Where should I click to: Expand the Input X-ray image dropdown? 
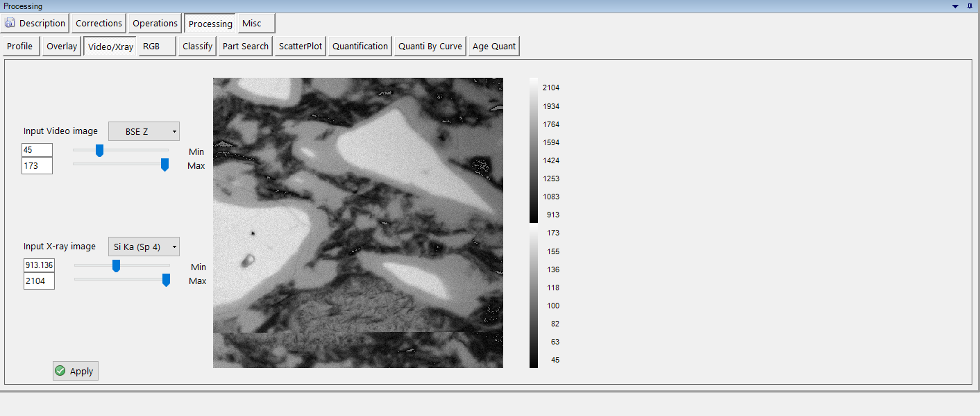144,247
